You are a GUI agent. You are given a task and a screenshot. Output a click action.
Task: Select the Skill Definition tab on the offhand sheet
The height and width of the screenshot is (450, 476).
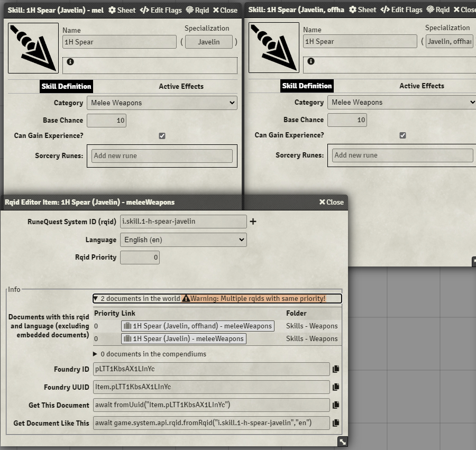pos(306,86)
